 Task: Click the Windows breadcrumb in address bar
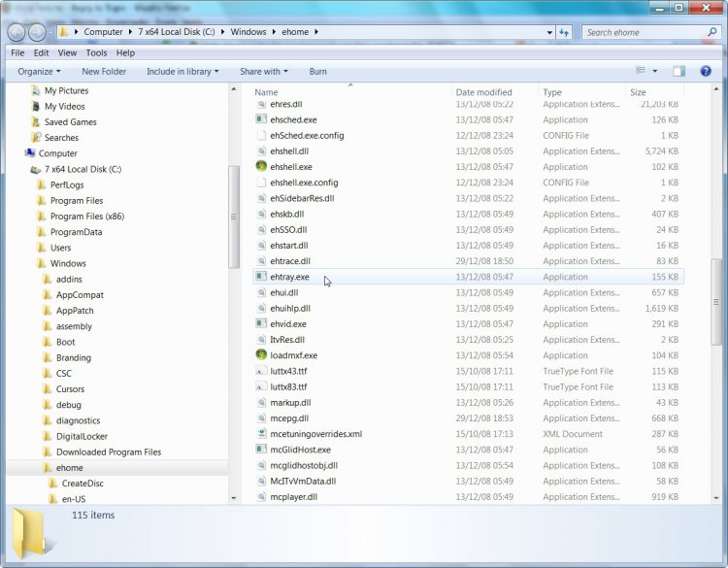pyautogui.click(x=248, y=32)
